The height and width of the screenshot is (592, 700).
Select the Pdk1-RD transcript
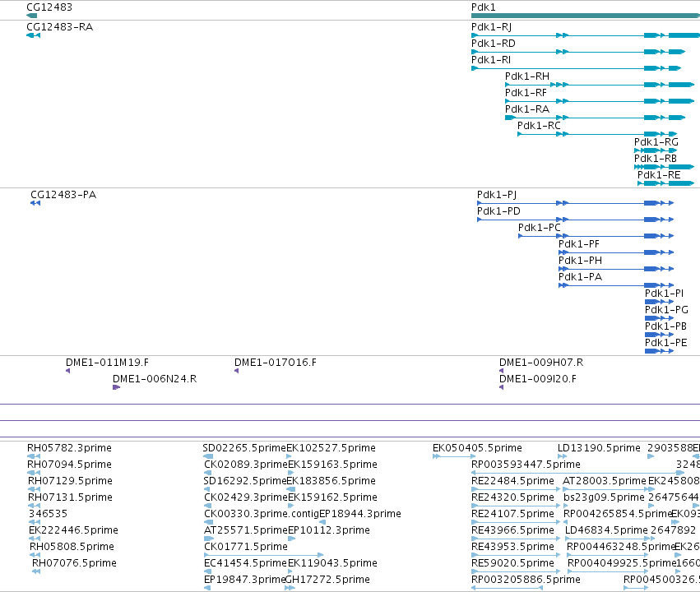click(x=578, y=52)
